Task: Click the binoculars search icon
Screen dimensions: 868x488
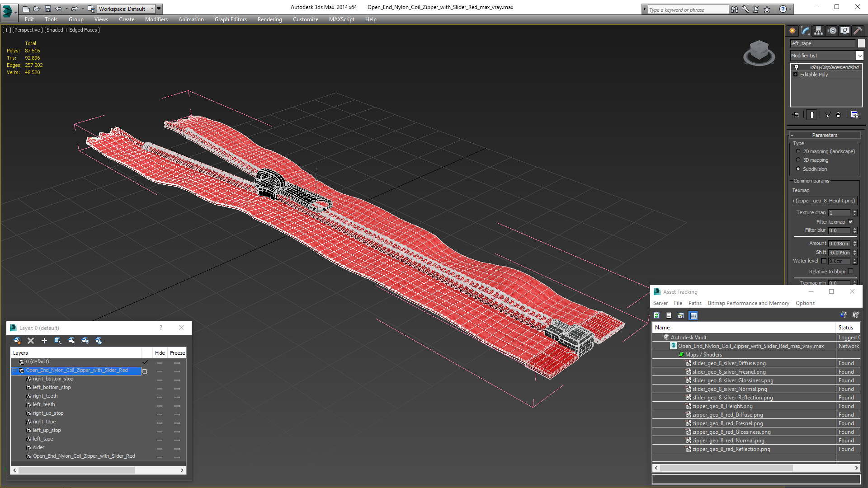Action: 735,9
